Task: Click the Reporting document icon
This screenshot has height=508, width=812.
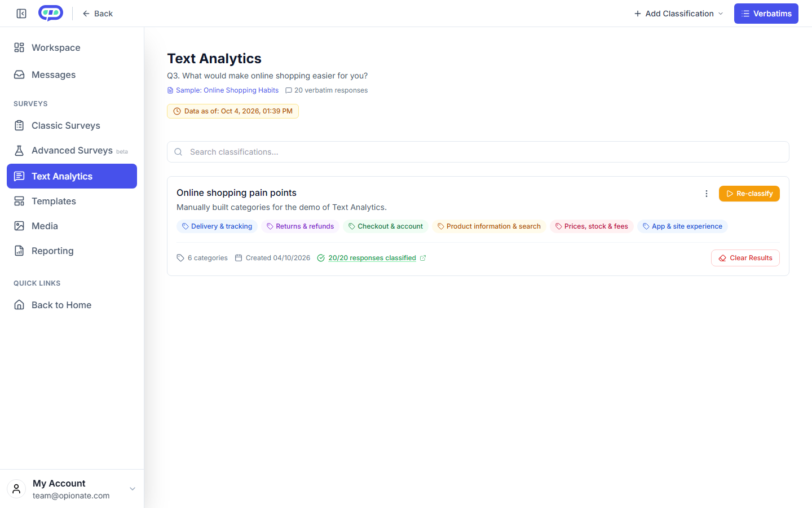Action: (19, 251)
